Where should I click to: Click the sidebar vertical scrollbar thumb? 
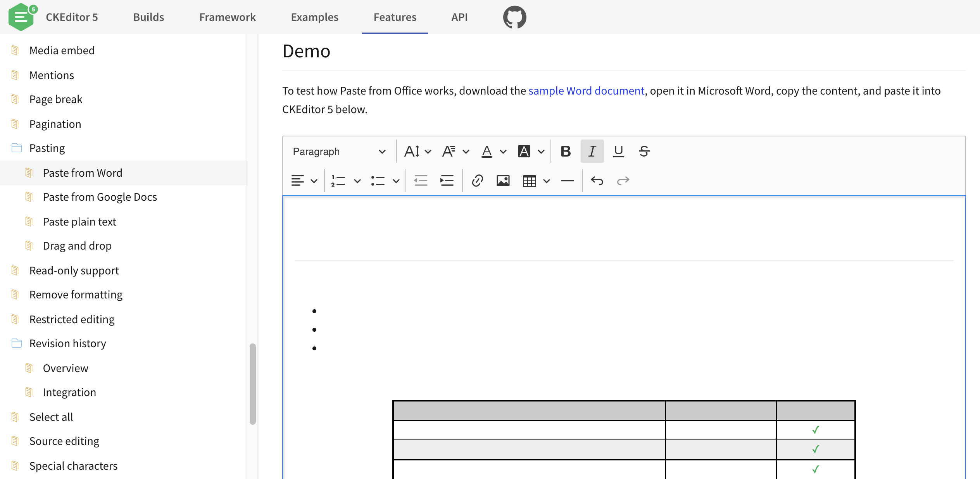253,384
